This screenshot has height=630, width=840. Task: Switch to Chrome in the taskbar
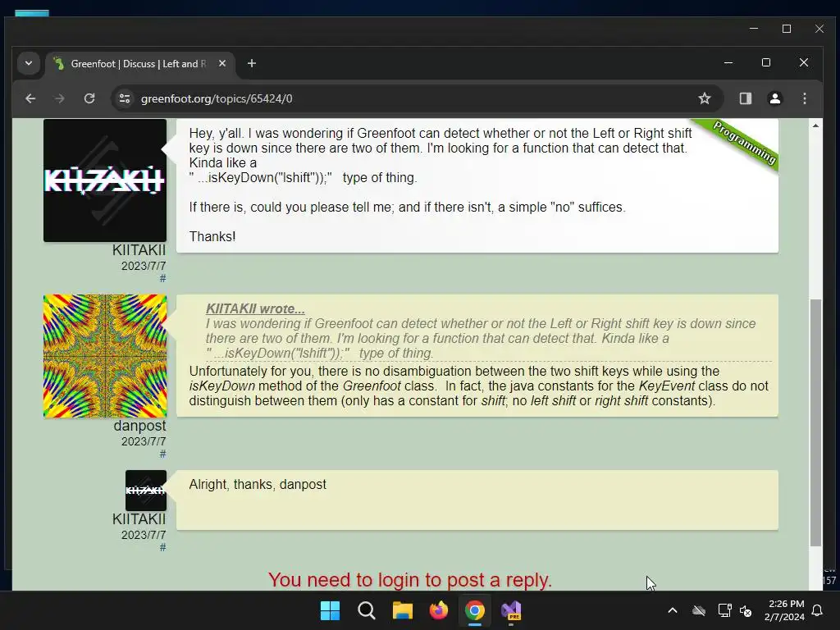point(475,610)
